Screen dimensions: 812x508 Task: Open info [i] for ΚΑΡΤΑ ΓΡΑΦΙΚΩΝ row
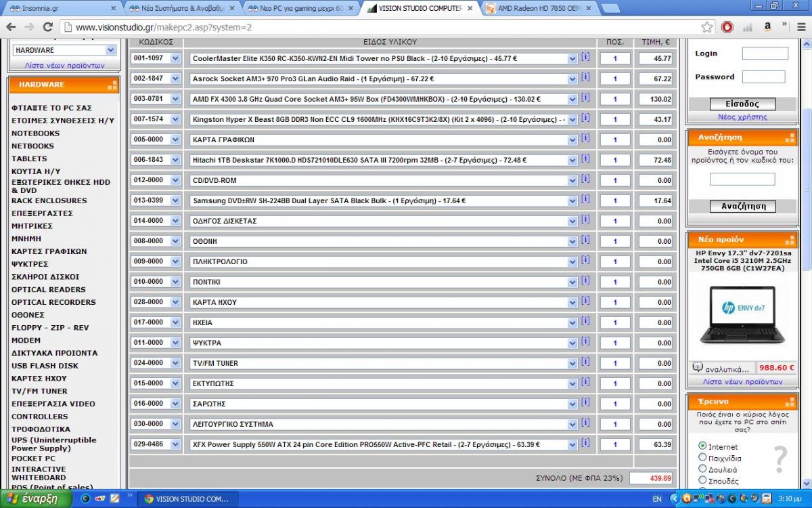point(585,138)
